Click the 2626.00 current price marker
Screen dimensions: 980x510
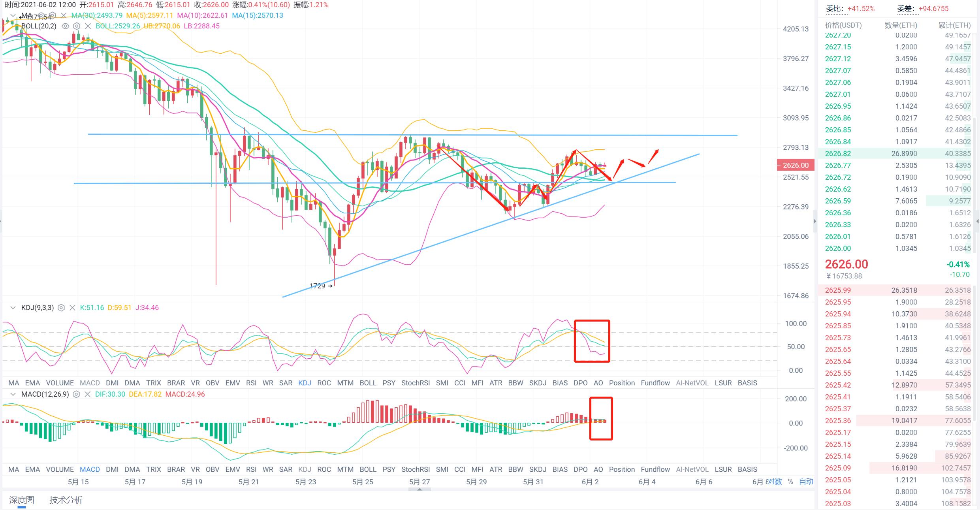tap(795, 166)
